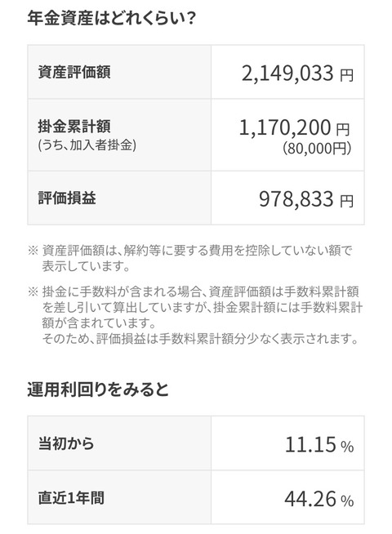Click the 運用利回りをみると heading

click(x=98, y=389)
